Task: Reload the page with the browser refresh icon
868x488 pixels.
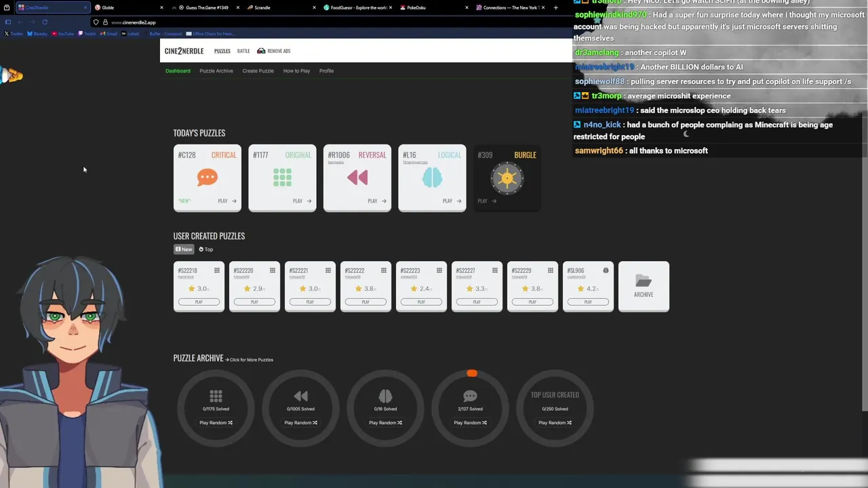Action: tap(45, 22)
